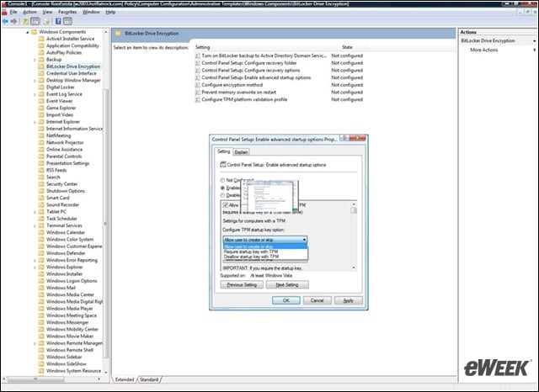Click the console tree horizontal scrollbar thumb

pos(35,379)
